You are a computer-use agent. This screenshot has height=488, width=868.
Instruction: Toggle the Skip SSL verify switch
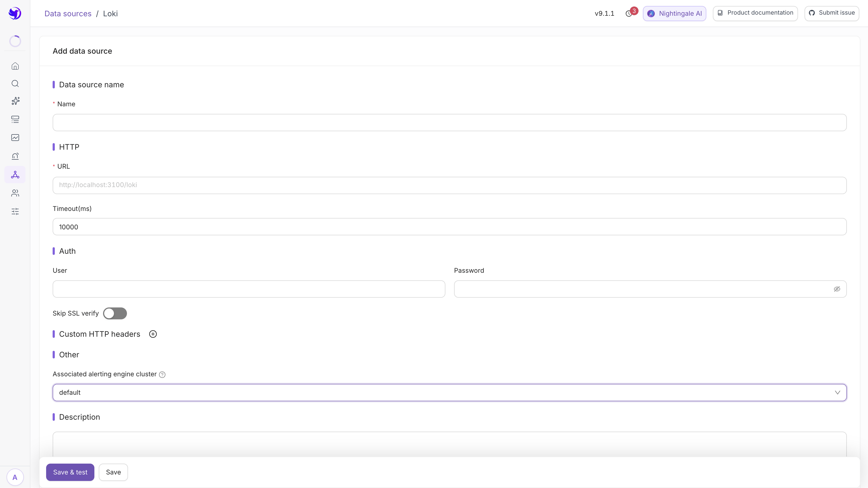[x=115, y=314]
